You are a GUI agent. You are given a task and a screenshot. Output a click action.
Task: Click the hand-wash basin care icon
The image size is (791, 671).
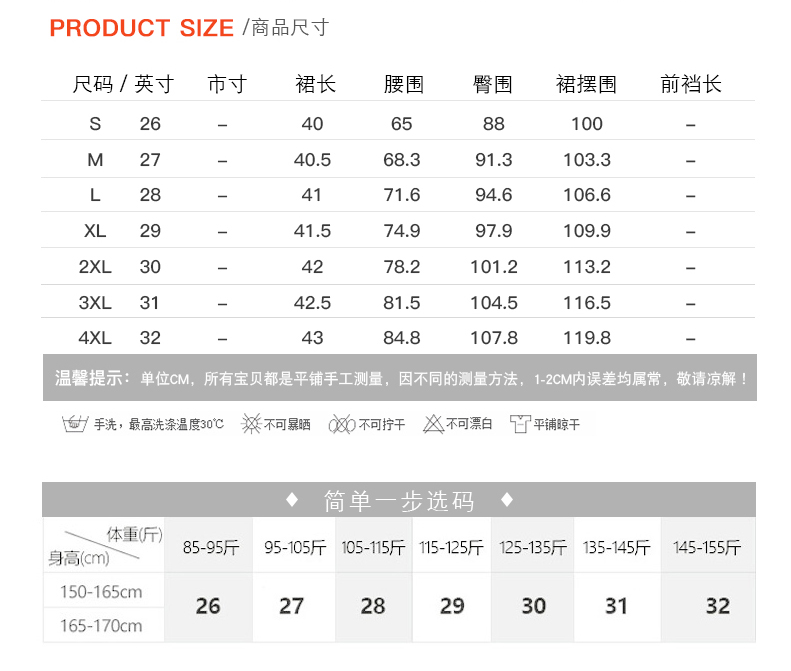[x=73, y=424]
